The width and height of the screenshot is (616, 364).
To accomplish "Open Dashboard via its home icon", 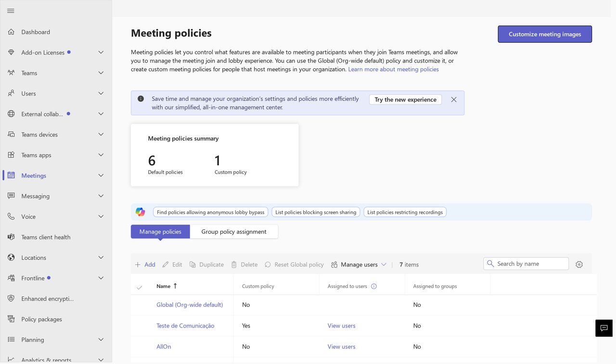I will [x=11, y=32].
